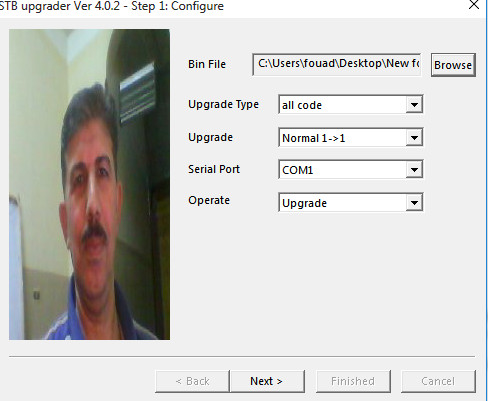Click the Browse button for the bin file

pyautogui.click(x=453, y=65)
